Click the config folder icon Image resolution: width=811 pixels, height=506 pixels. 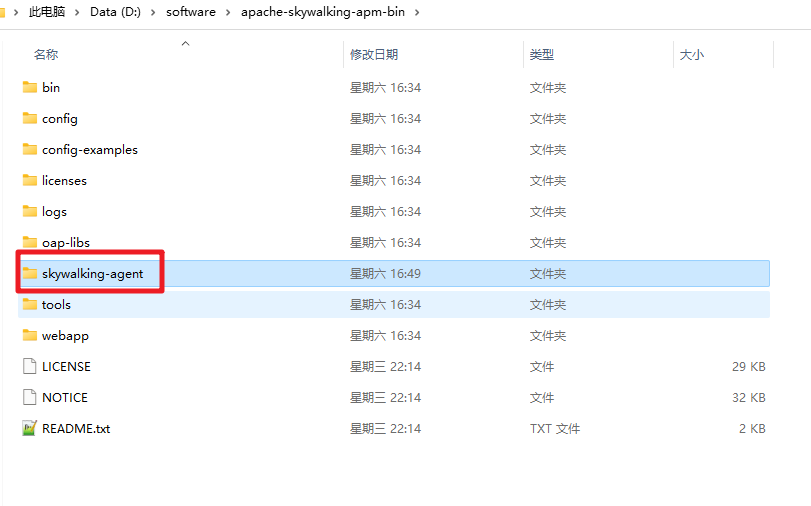[30, 118]
